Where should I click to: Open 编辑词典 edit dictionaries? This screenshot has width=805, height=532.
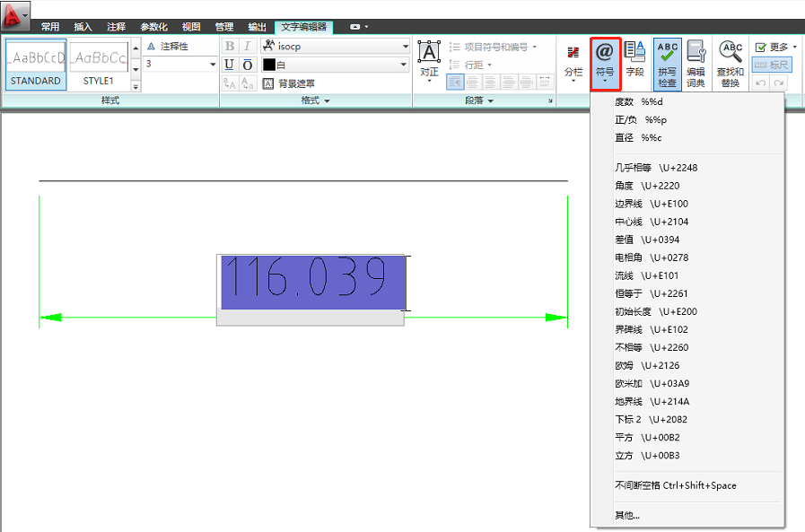coord(696,64)
